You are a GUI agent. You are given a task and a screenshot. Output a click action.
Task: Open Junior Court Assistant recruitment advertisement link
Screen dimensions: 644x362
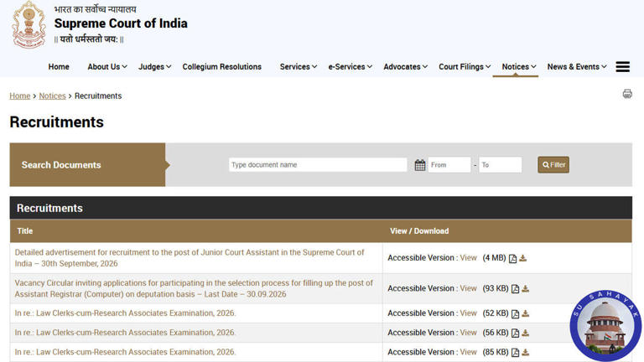190,258
